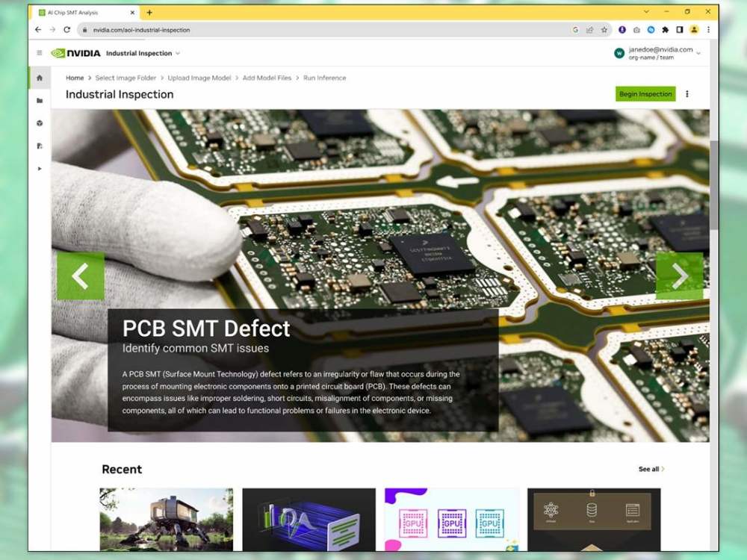
Task: Click the camera extension icon
Action: pyautogui.click(x=636, y=30)
